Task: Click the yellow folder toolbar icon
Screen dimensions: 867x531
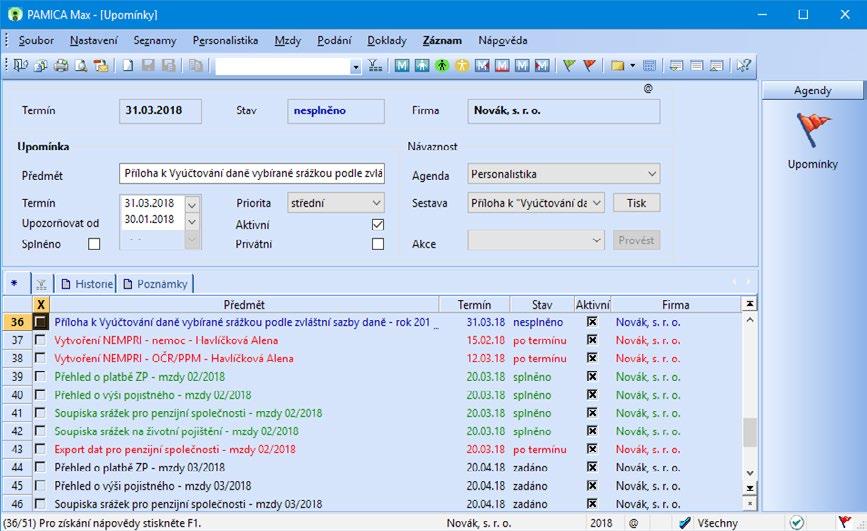Action: [618, 65]
